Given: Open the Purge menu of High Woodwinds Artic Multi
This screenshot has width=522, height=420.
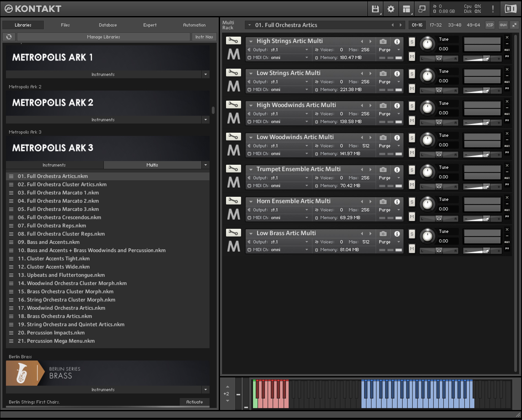Looking at the screenshot, I should [389, 114].
